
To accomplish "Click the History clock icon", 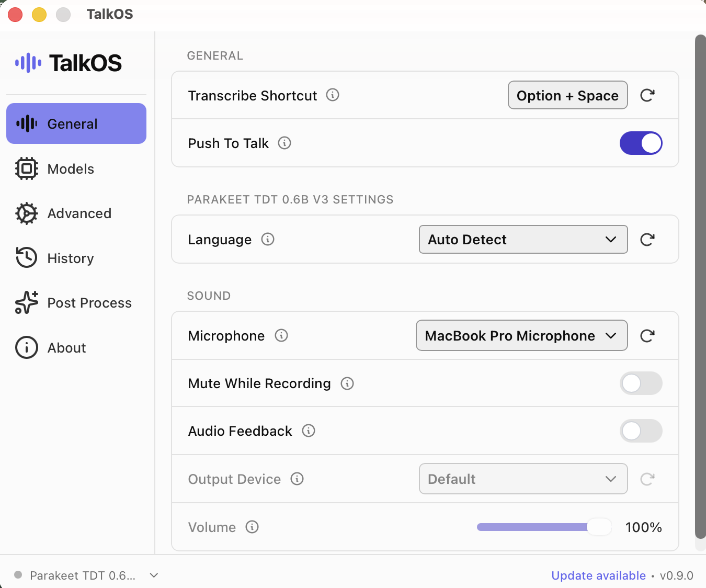I will click(27, 258).
